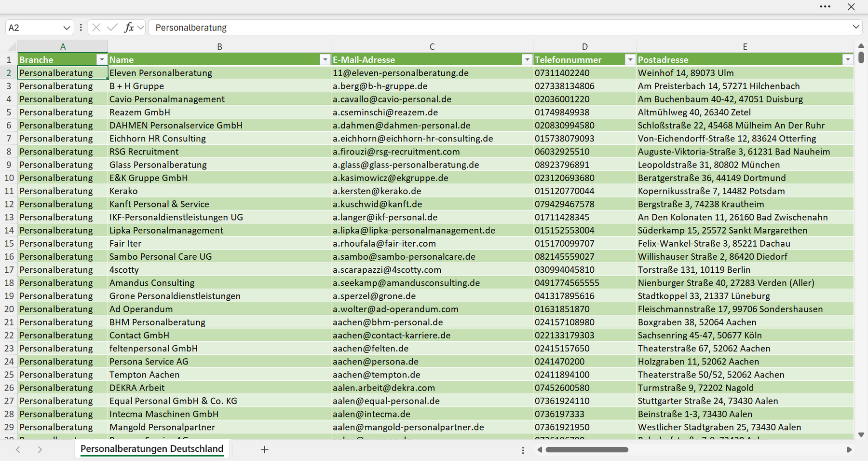Viewport: 868px width, 461px height.
Task: Select cell Mangold Personalpartner
Action: (x=219, y=427)
